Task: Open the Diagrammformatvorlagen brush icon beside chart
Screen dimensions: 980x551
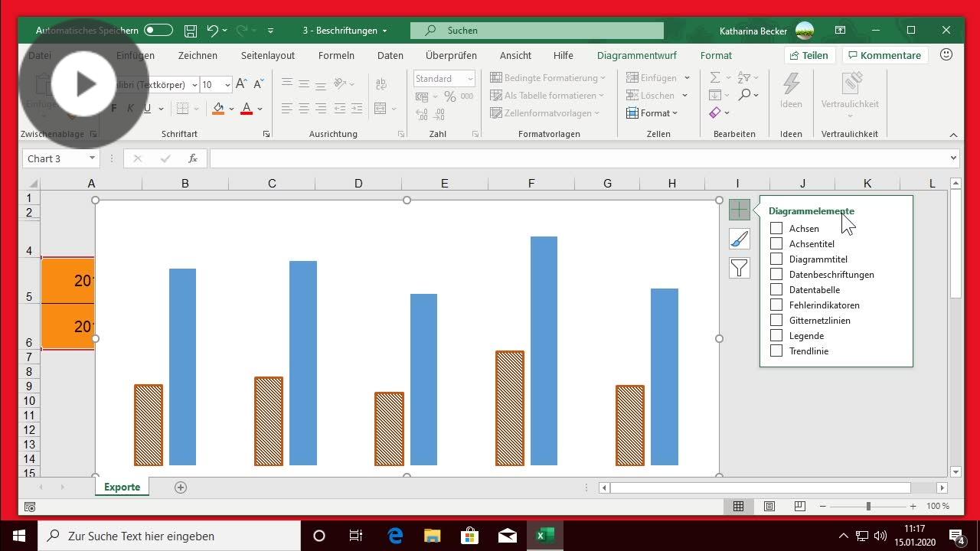Action: coord(738,239)
